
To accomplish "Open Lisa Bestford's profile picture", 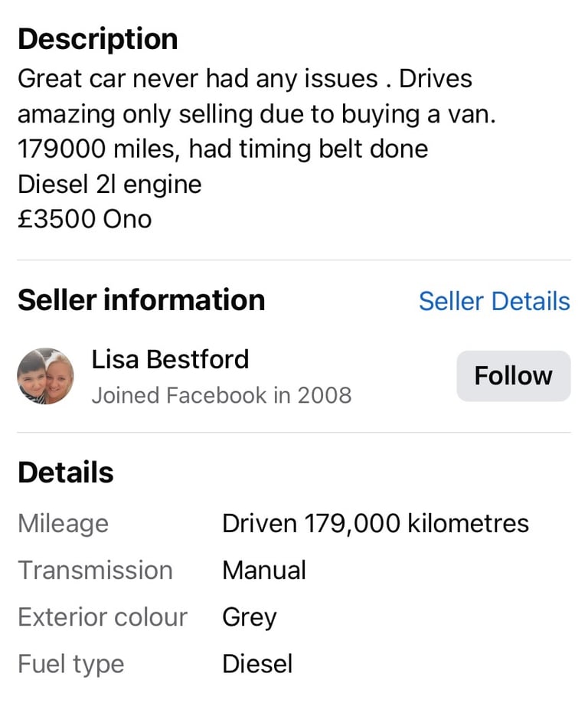I will (x=45, y=376).
